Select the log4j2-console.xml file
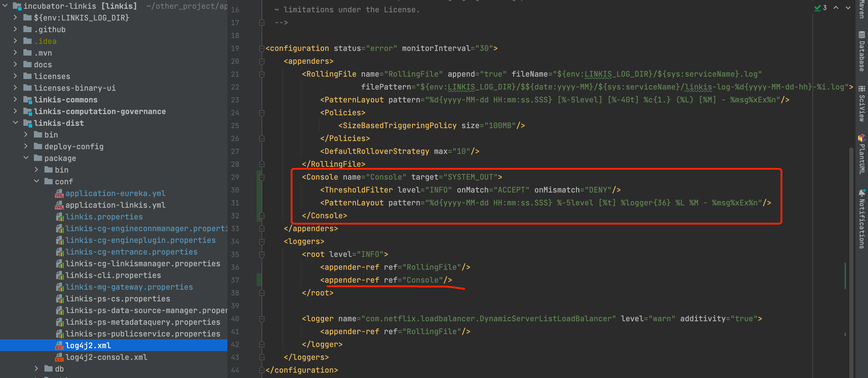The height and width of the screenshot is (378, 868). [x=105, y=357]
